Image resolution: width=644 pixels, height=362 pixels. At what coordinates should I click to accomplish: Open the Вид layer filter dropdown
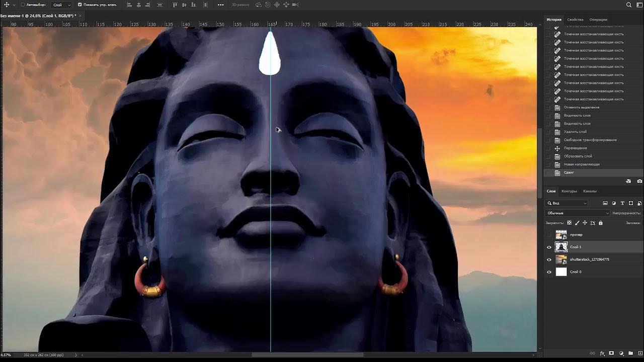tap(567, 203)
